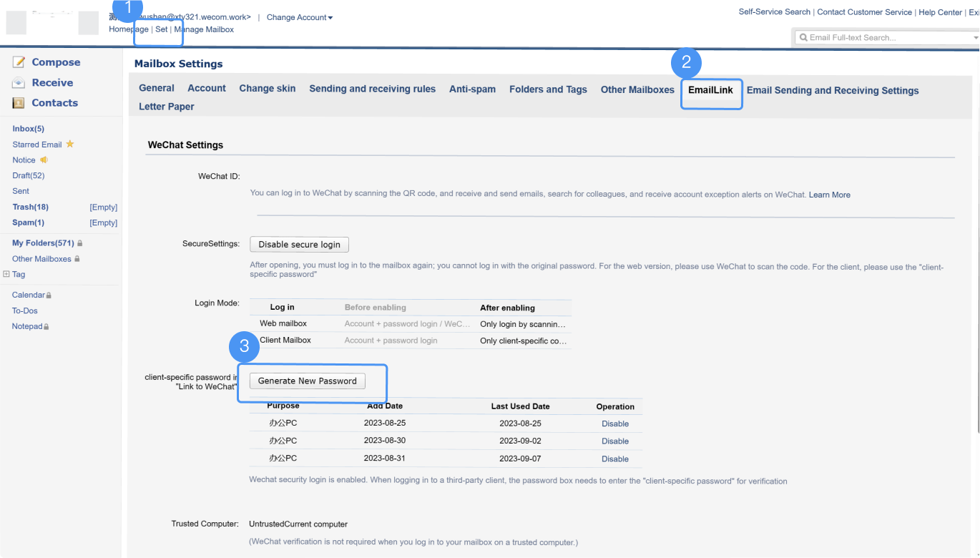Select the Compose pencil icon

tap(18, 62)
